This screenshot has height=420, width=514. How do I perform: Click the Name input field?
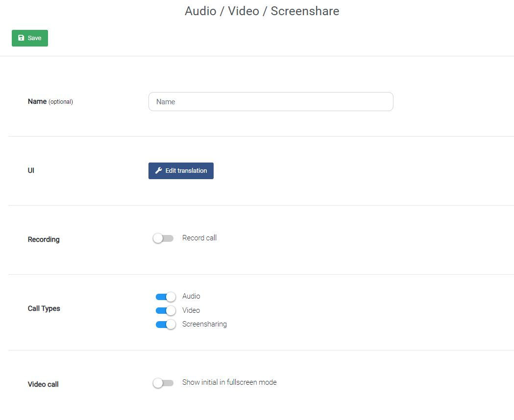(x=271, y=101)
